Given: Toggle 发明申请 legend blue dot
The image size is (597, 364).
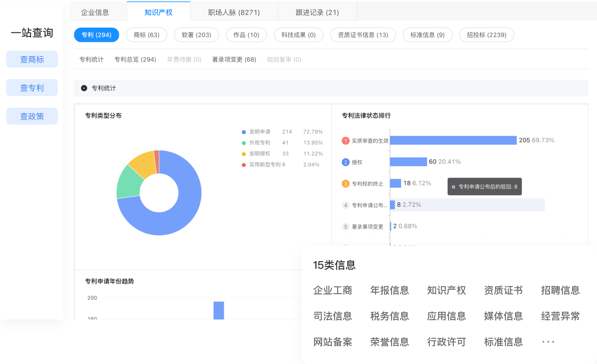Looking at the screenshot, I should 244,132.
